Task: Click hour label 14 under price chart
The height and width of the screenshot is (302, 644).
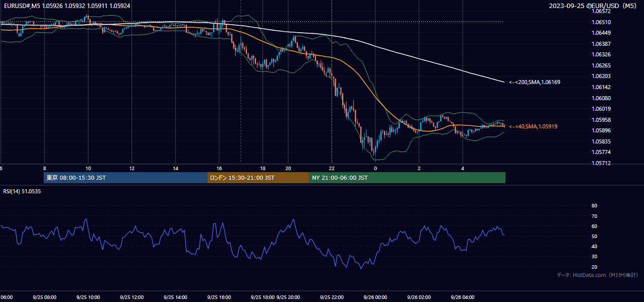Action: [175, 168]
